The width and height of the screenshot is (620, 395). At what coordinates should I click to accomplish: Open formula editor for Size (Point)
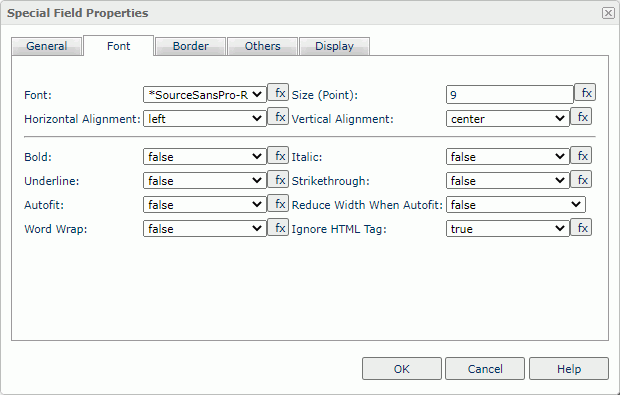(585, 93)
